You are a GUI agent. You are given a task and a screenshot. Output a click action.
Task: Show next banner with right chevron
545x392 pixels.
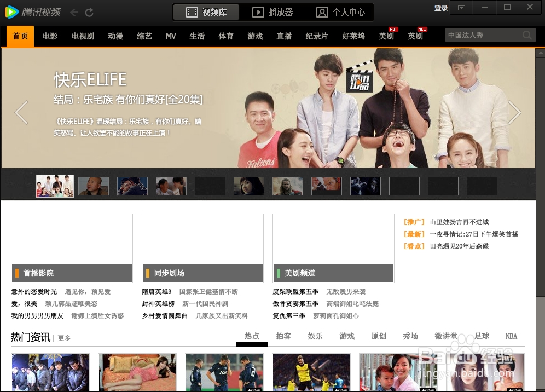pos(514,112)
